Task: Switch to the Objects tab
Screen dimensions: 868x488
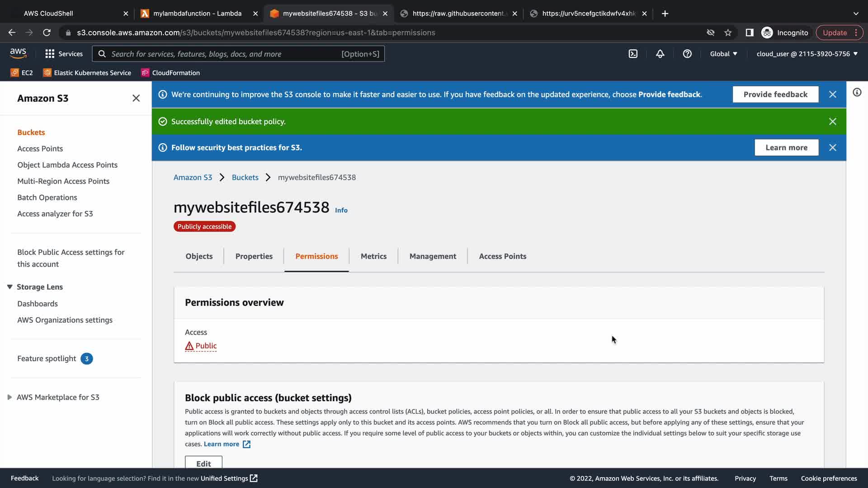Action: point(199,256)
